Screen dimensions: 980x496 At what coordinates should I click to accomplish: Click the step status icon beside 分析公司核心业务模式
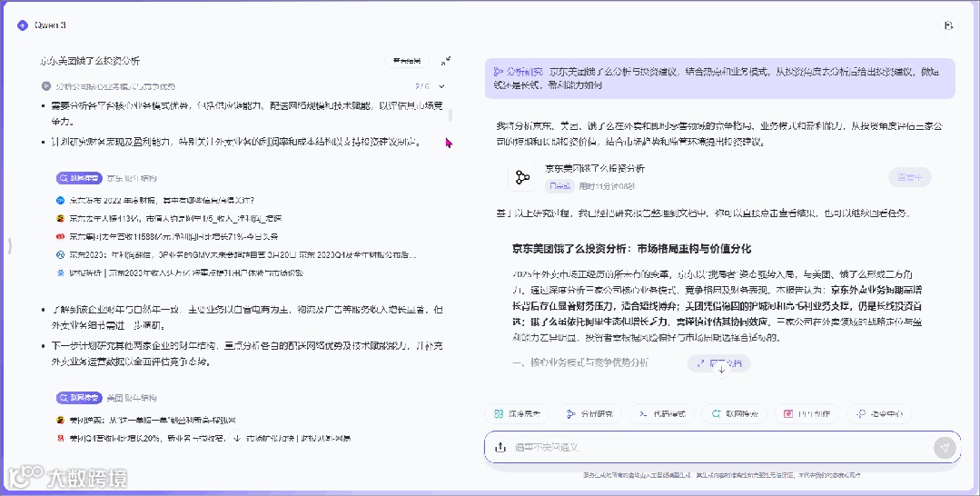(x=46, y=86)
